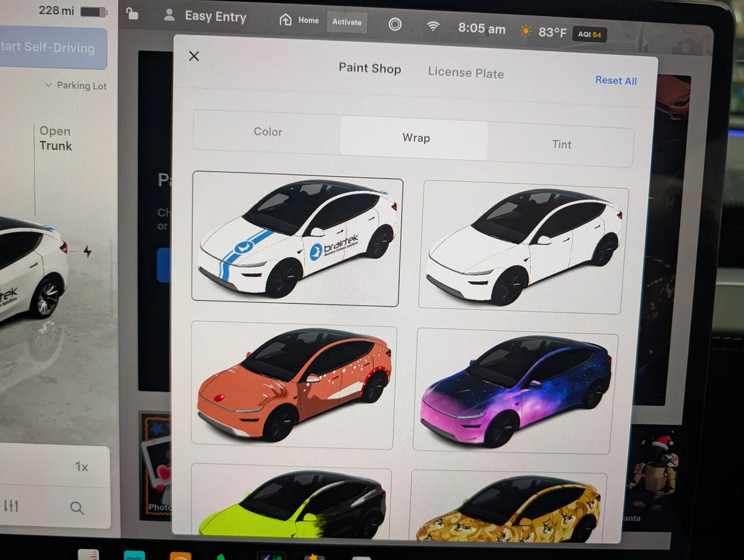Open the equalizer sliders icon
Image resolution: width=744 pixels, height=560 pixels.
tap(11, 505)
